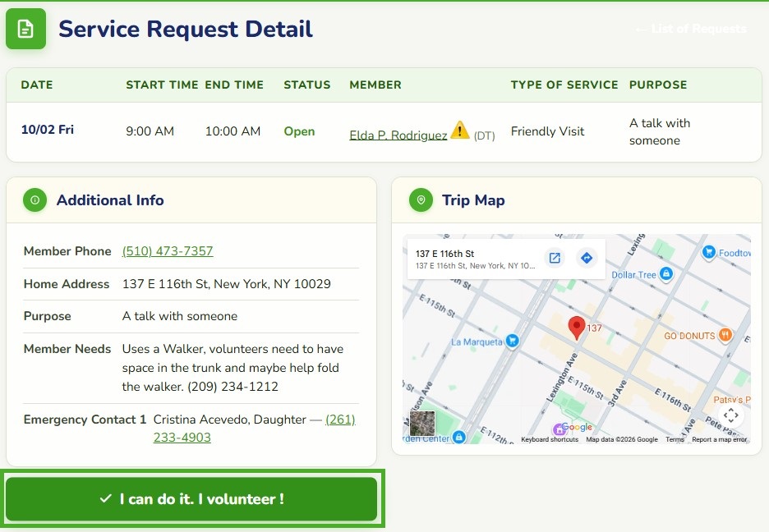Click the MEMBER column header
Viewport: 769px width, 532px height.
[375, 85]
